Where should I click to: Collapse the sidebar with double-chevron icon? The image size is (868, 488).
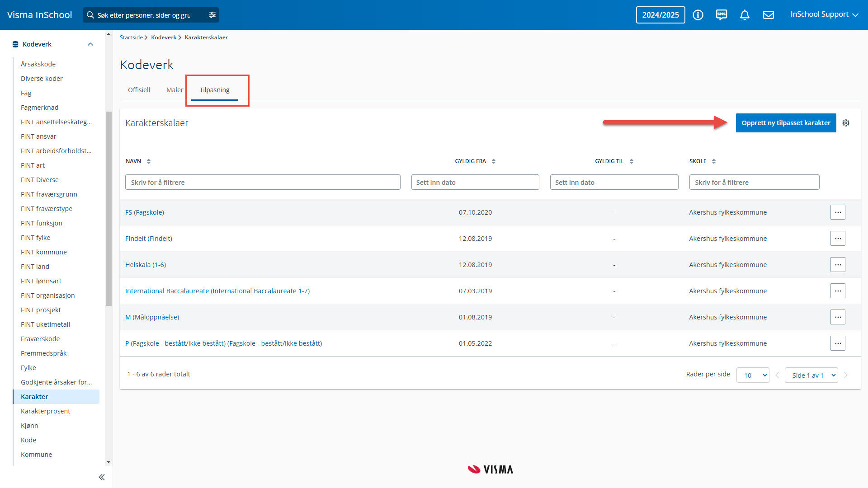pyautogui.click(x=102, y=477)
